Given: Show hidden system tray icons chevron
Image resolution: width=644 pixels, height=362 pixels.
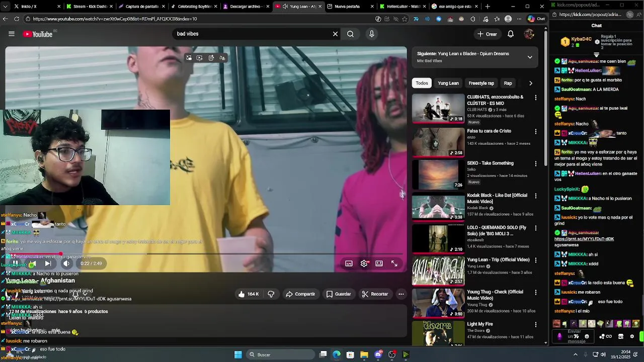Looking at the screenshot, I should tap(576, 354).
